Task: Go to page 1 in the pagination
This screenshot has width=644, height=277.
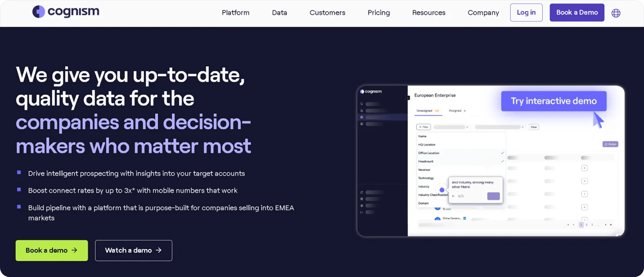Action: [581, 225]
